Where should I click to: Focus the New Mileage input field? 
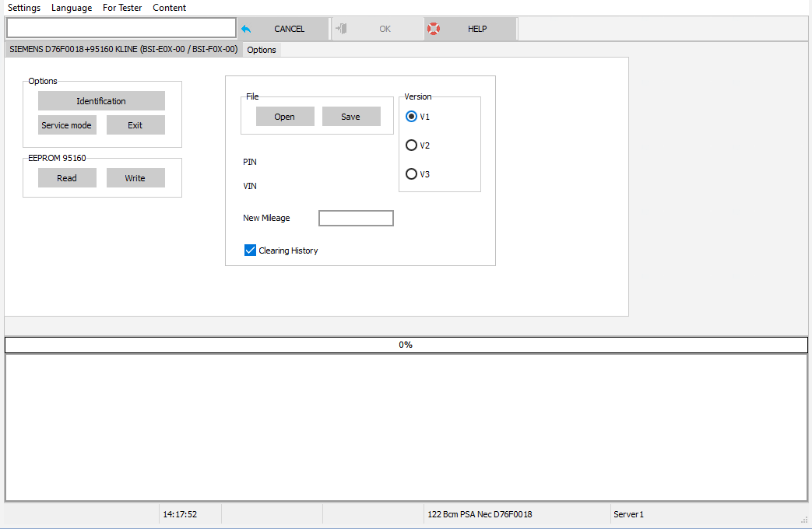[356, 219]
